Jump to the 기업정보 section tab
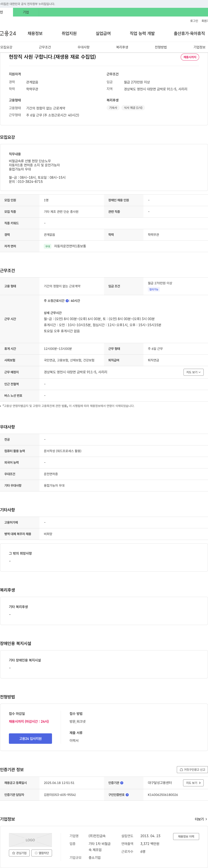Viewport: 208px width, 868px height. point(199,47)
